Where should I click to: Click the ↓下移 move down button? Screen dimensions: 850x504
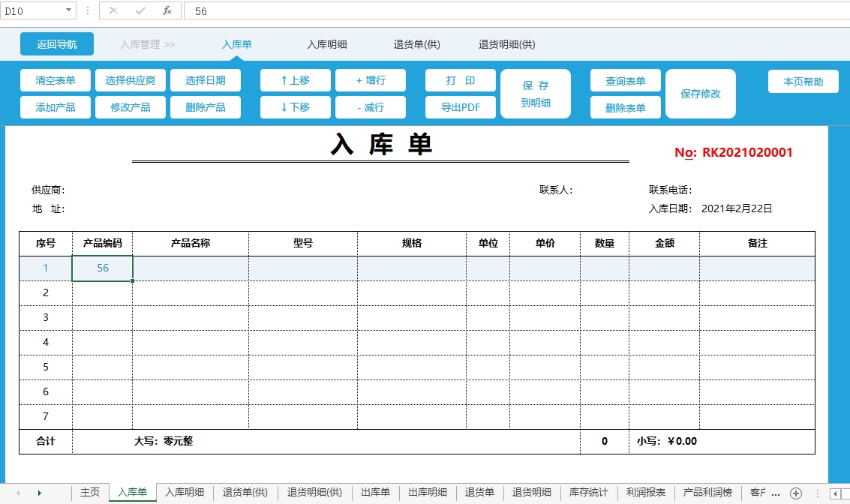[296, 107]
